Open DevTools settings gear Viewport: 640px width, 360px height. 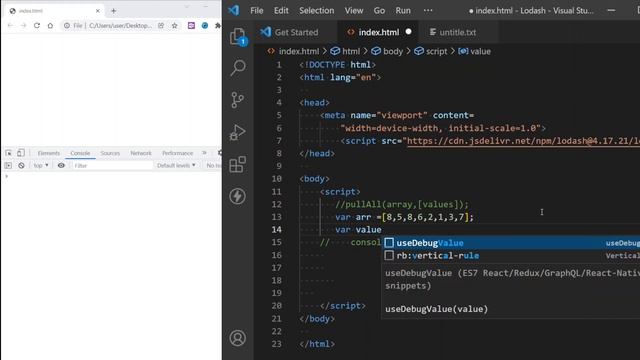(220, 153)
